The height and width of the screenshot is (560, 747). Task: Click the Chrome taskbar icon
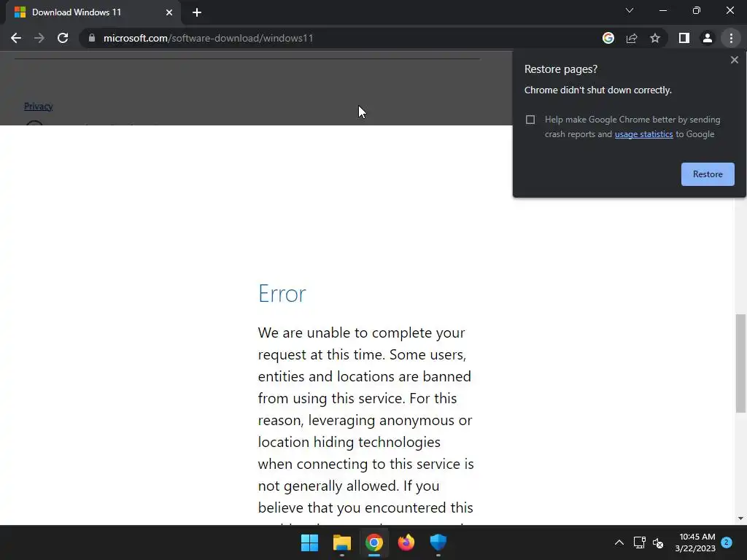(374, 542)
